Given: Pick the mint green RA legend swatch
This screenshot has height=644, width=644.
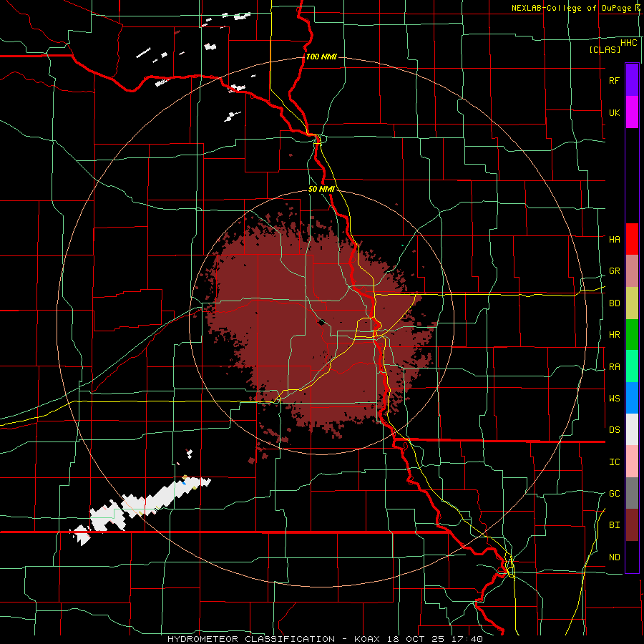Looking at the screenshot, I should coord(632,366).
